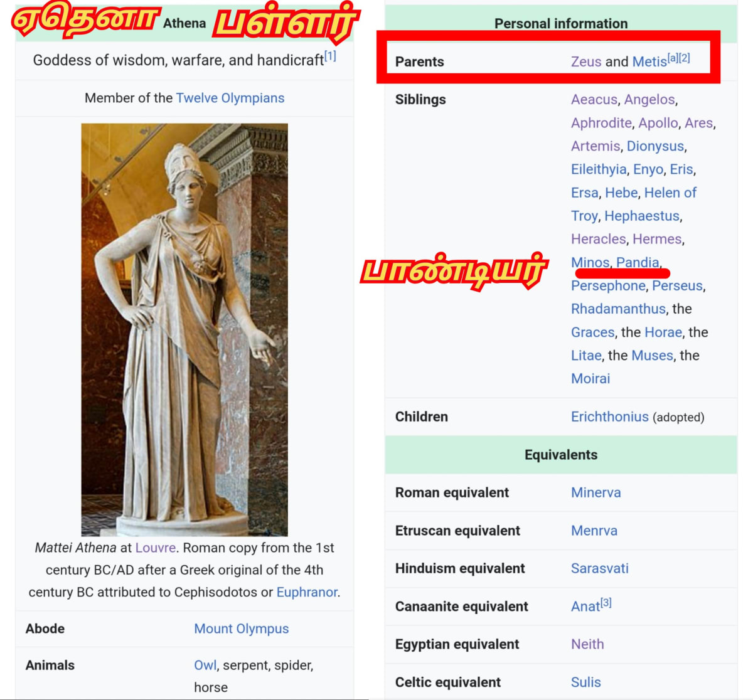Open the Horae link
This screenshot has height=700, width=753.
[663, 332]
